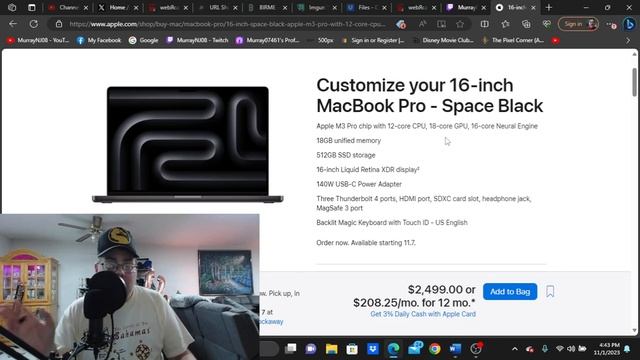Click the page vertical scrollbar thumb

coord(634,82)
